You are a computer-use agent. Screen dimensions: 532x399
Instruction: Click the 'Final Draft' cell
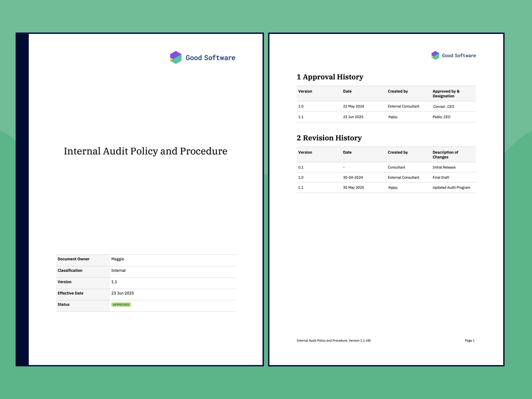coord(441,178)
